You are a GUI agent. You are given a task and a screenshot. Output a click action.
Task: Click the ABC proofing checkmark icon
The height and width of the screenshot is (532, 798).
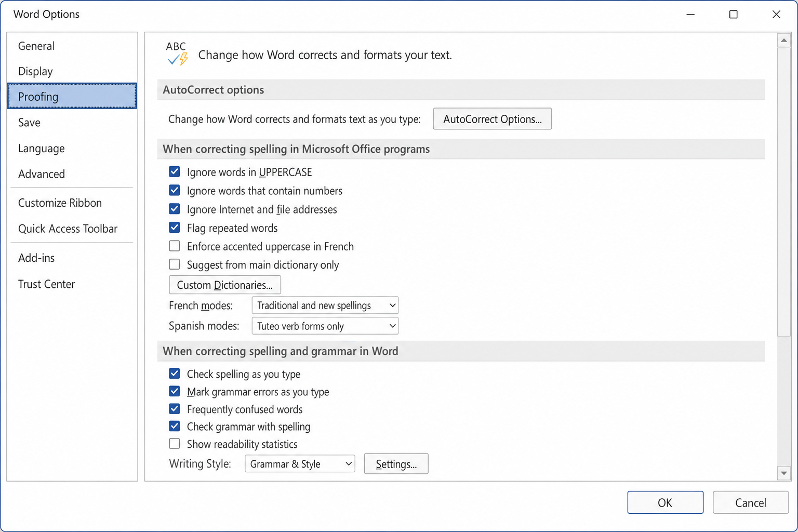pyautogui.click(x=177, y=54)
